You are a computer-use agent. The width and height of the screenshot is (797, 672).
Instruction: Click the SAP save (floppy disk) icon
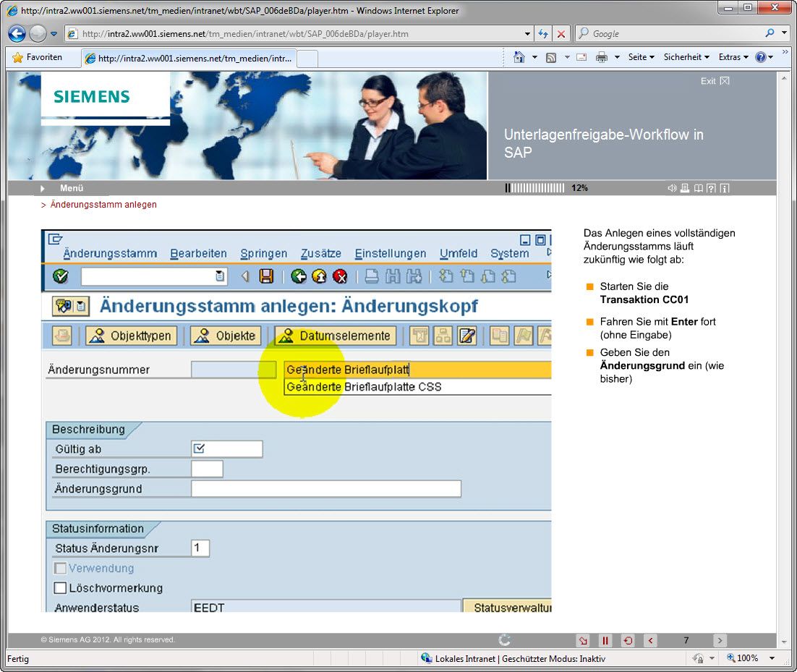(266, 276)
